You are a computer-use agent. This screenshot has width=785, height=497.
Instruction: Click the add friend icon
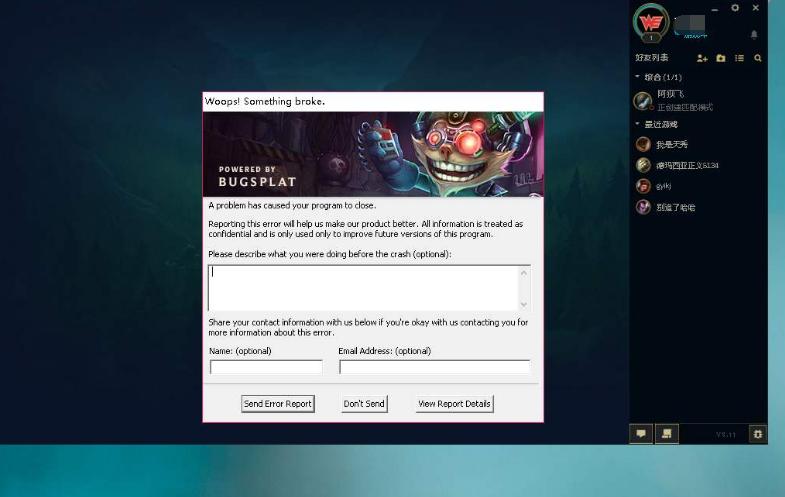pyautogui.click(x=702, y=59)
